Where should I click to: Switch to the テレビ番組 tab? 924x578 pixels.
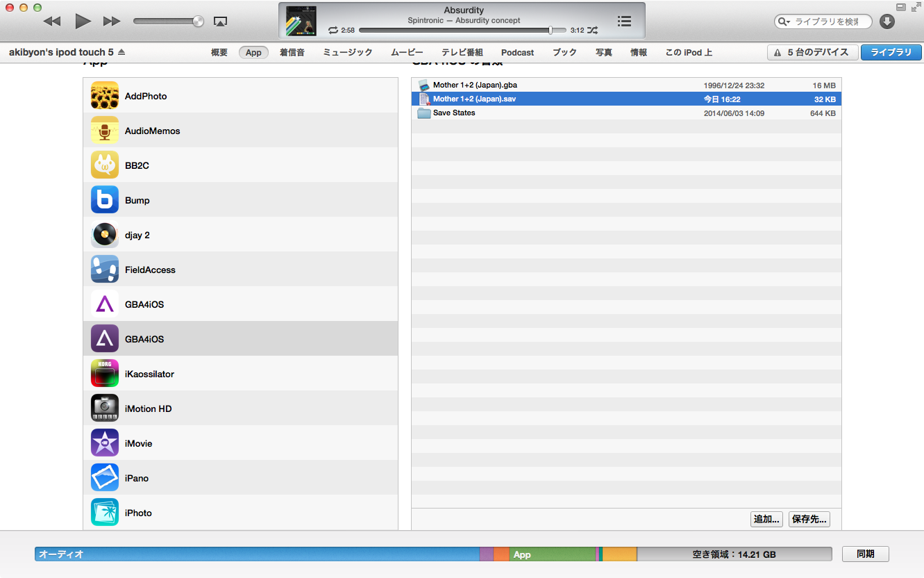462,52
